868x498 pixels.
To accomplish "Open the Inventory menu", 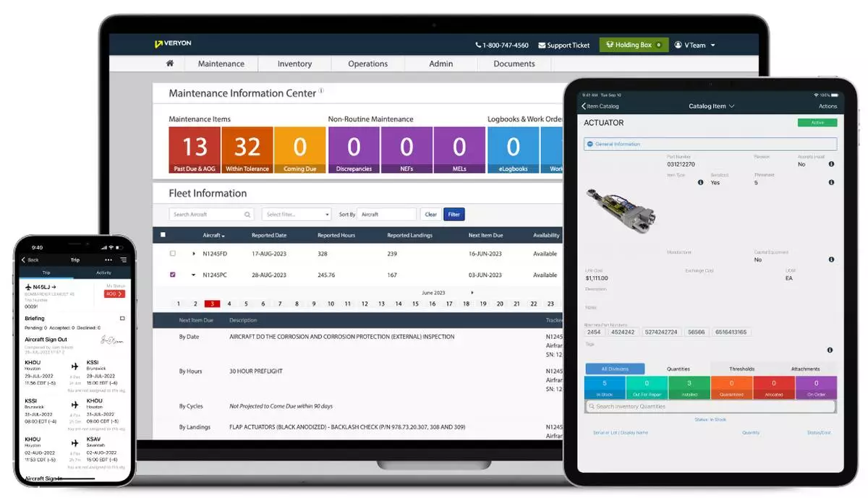I will [294, 64].
